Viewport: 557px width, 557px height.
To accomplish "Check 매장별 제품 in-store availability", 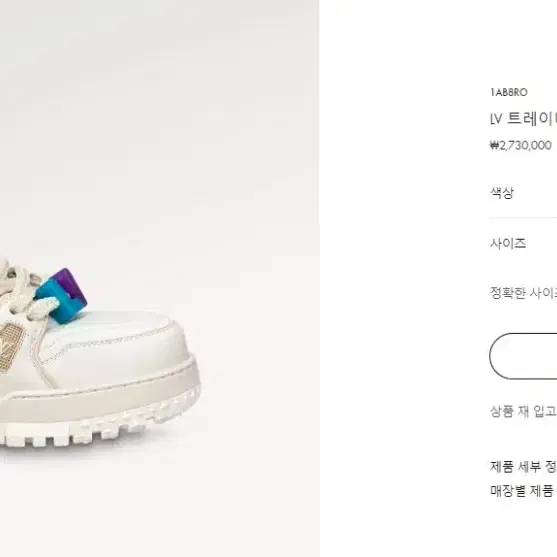I will (523, 491).
